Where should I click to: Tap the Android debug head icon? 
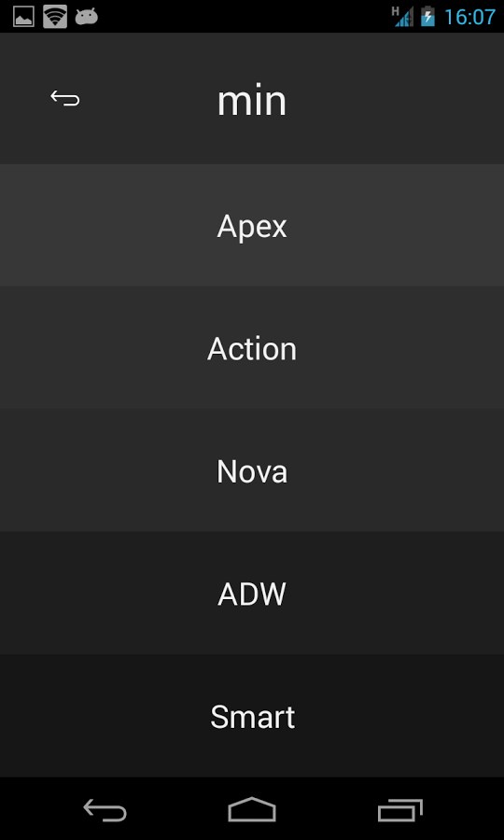[x=86, y=17]
